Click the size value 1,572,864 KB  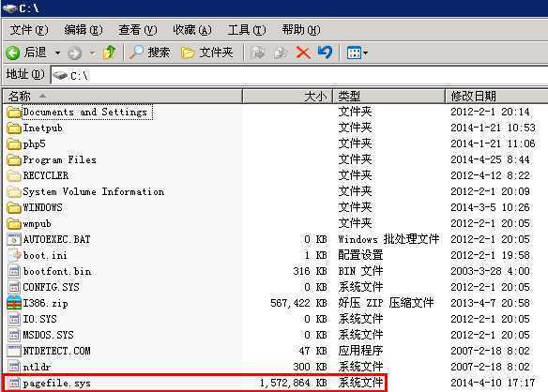point(293,383)
